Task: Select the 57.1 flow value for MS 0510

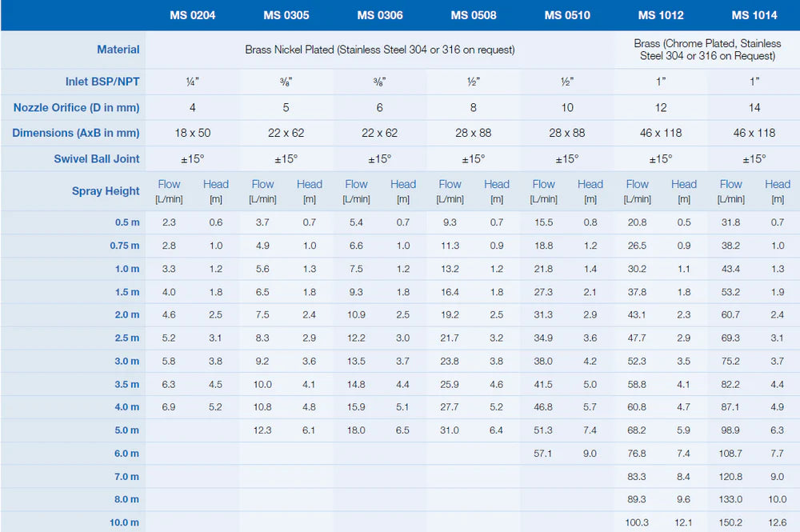Action: [x=543, y=454]
